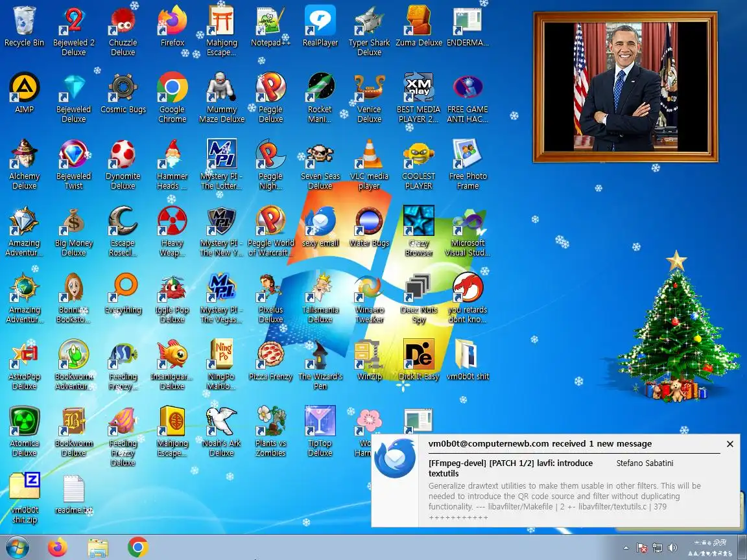
Task: Click the Dynomite Deluxe egg icon
Action: (x=123, y=165)
